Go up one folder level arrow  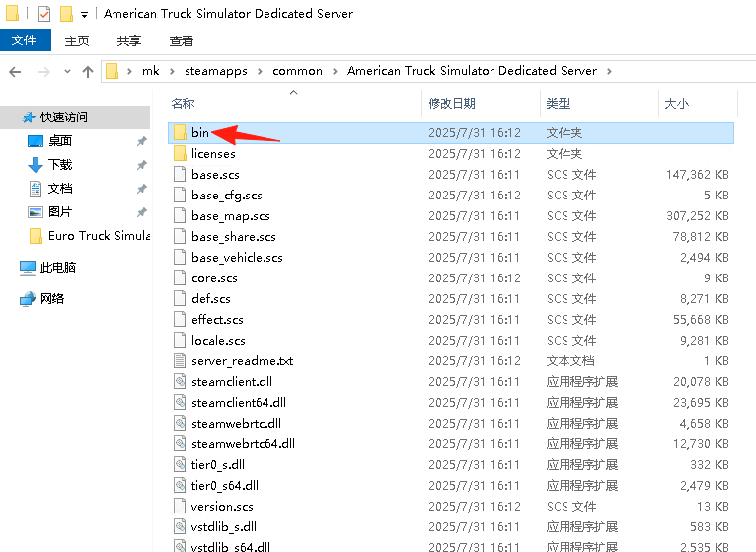88,72
